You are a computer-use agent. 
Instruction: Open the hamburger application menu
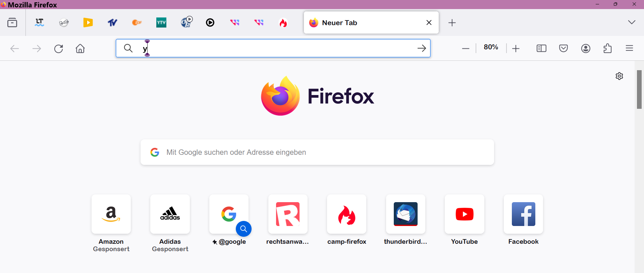click(x=629, y=49)
